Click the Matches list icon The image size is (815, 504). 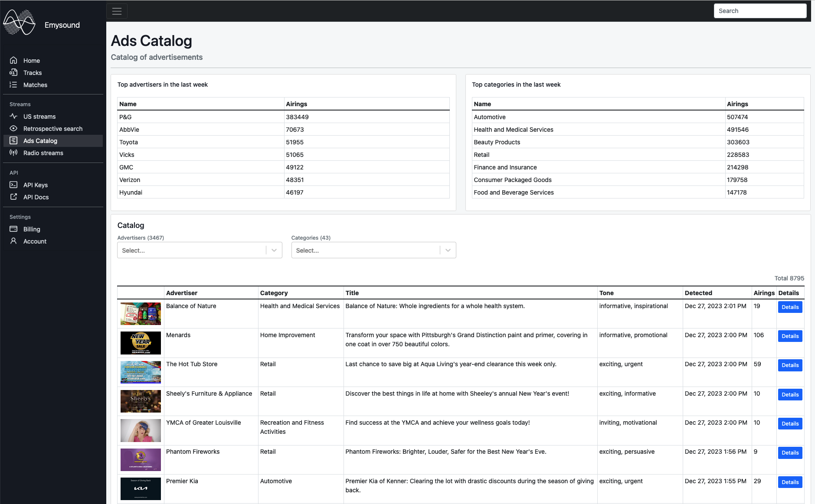pyautogui.click(x=13, y=85)
